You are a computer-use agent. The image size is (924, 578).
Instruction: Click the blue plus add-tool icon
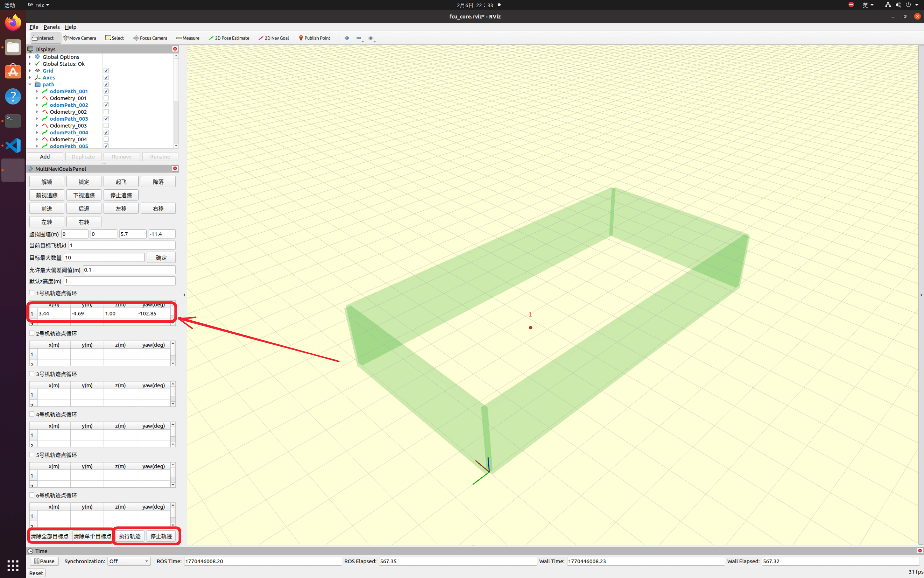pos(347,38)
